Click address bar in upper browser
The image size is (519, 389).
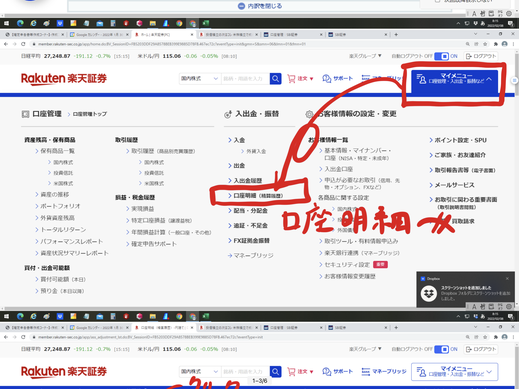(247, 44)
